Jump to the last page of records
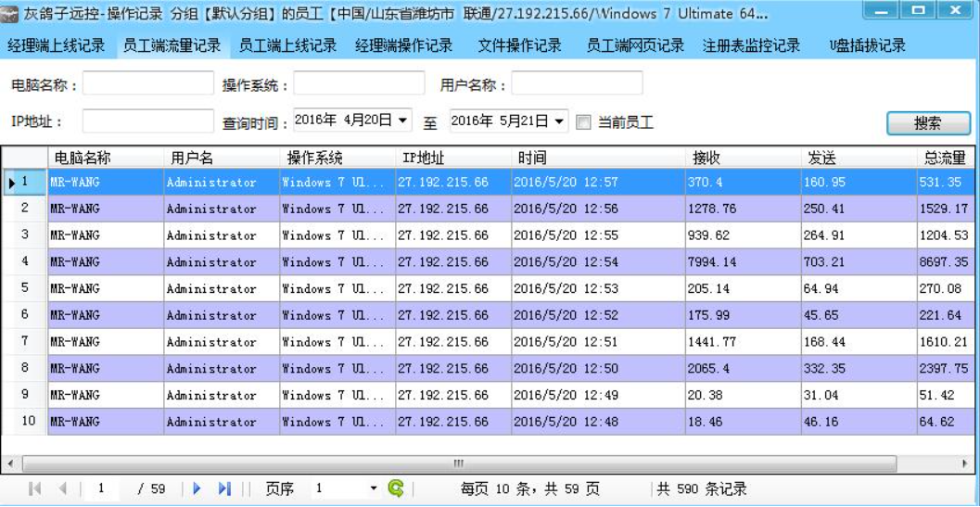980x507 pixels. (224, 488)
